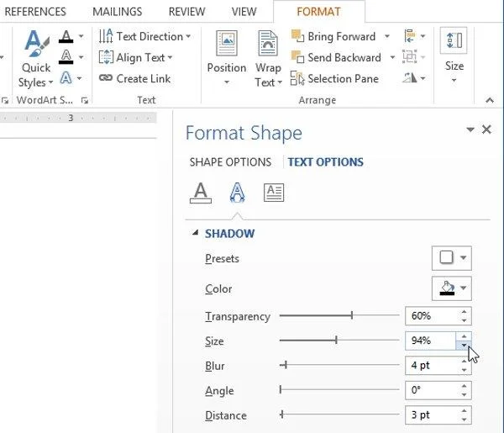Increase Blur with up arrow
The image size is (504, 433).
point(464,361)
